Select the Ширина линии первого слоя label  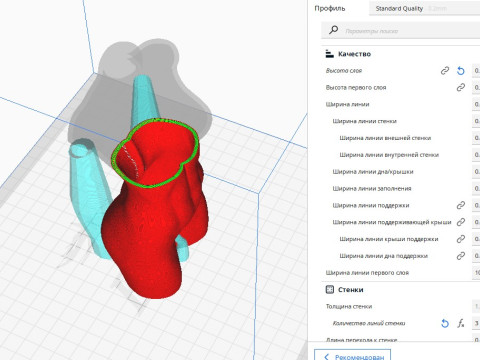[367, 273]
